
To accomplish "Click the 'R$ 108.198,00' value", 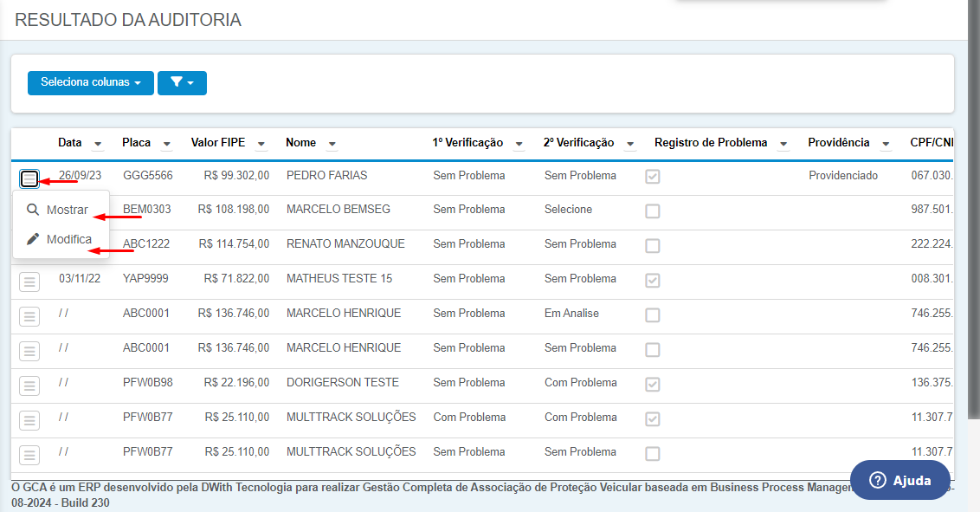I will (234, 209).
